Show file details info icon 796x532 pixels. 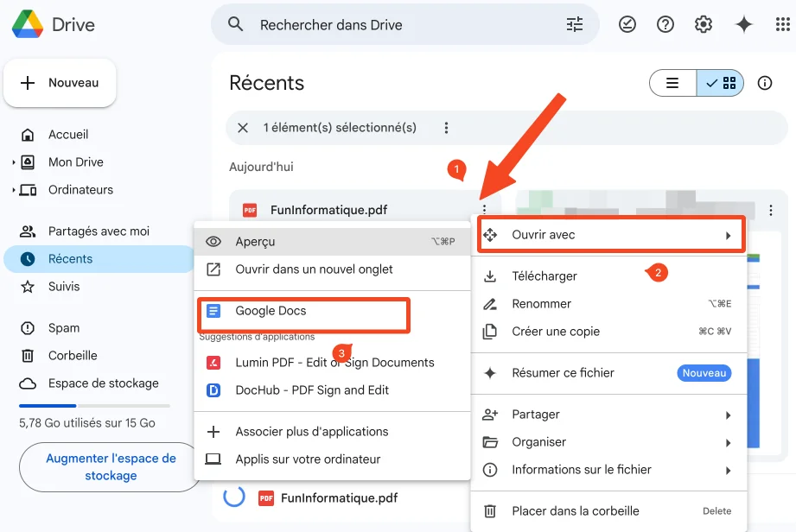(x=765, y=83)
